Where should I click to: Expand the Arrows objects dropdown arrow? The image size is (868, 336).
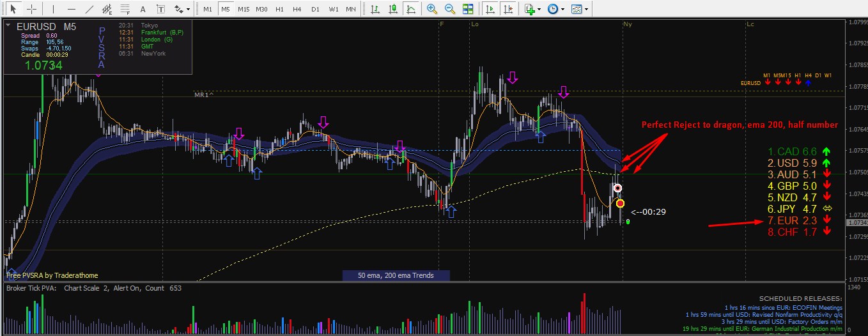pos(189,10)
